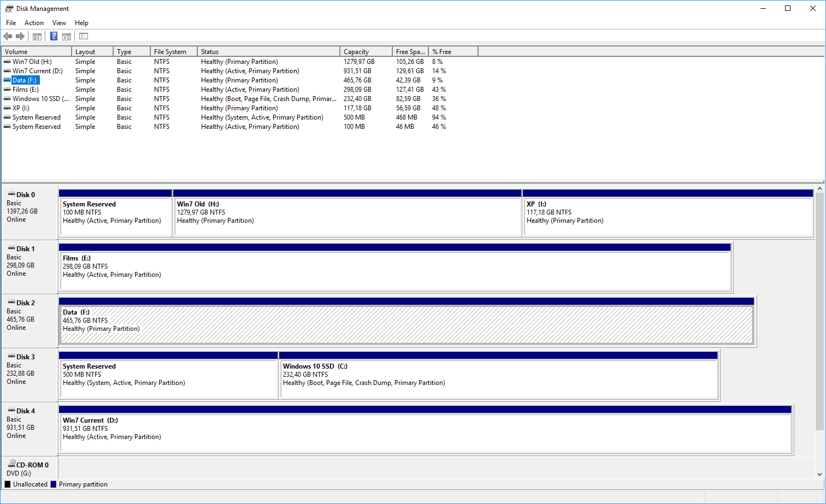Click the checklist toolbar icon
This screenshot has height=504, width=826.
tap(82, 36)
